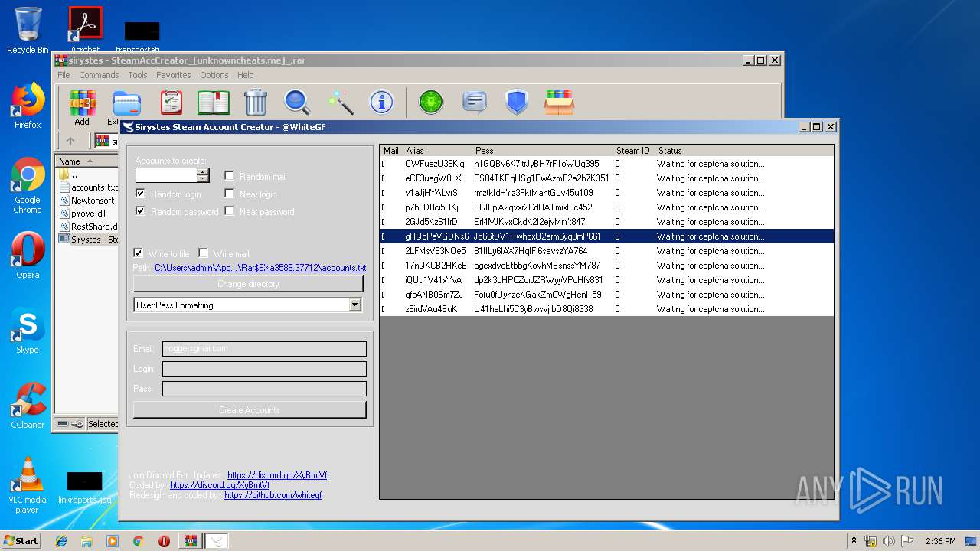Open Google Chrome desktop shortcut
This screenshot has height=551, width=980.
pos(28,185)
